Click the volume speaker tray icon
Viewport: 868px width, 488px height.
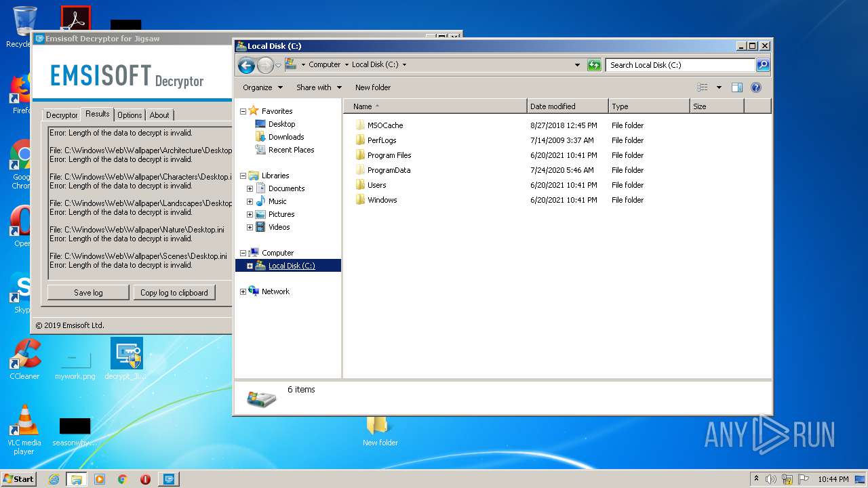(771, 479)
